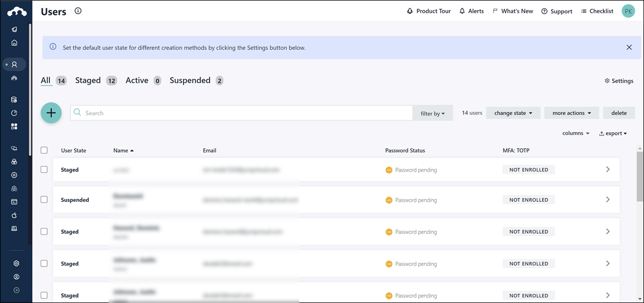Open the pie-chart insights sidebar icon
The image size is (644, 303).
[14, 113]
